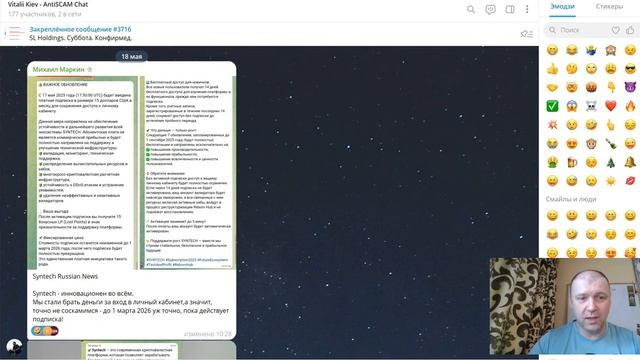The image size is (640, 360).
Task: Insert the Christmas tree emoji
Action: (x=611, y=162)
